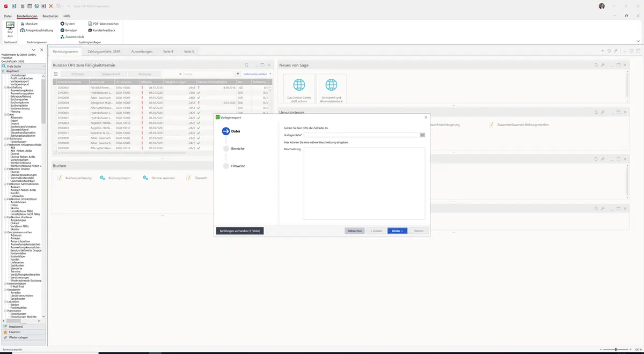This screenshot has width=644, height=354.
Task: Open the Datei menu
Action: click(8, 16)
